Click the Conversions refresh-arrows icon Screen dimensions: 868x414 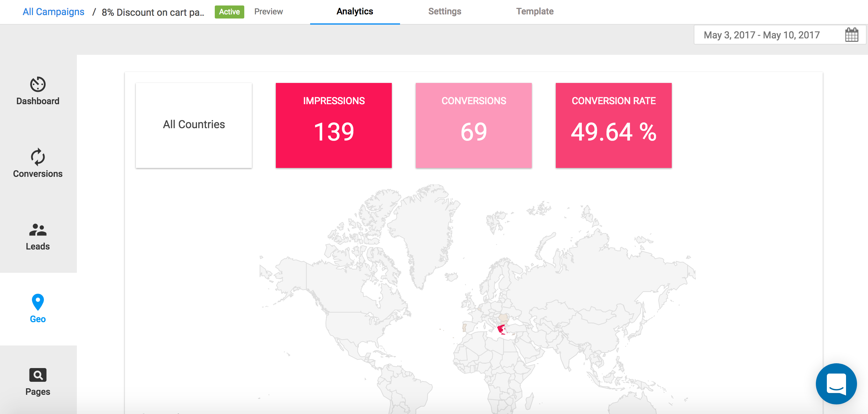(x=38, y=157)
